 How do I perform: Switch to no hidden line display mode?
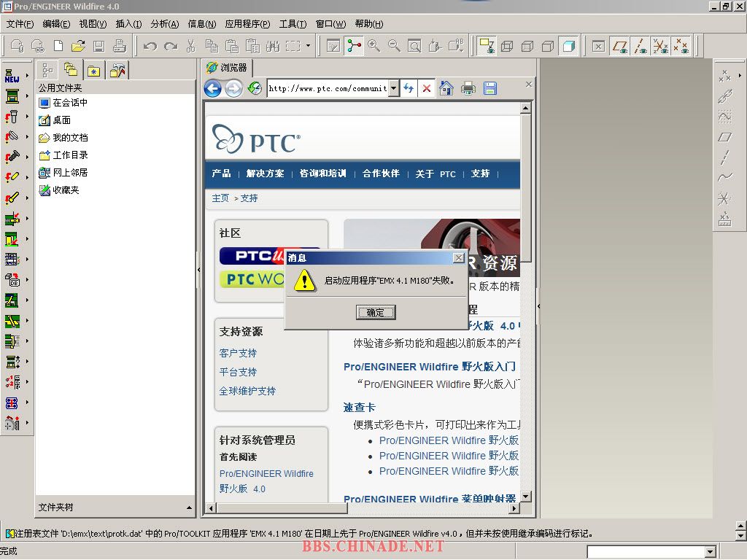pos(548,46)
